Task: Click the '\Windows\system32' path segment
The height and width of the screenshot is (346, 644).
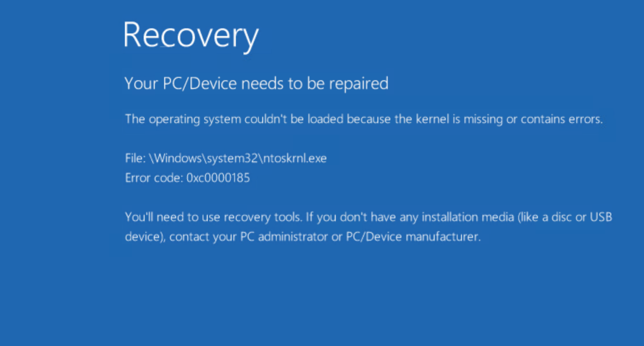Action: pyautogui.click(x=204, y=158)
